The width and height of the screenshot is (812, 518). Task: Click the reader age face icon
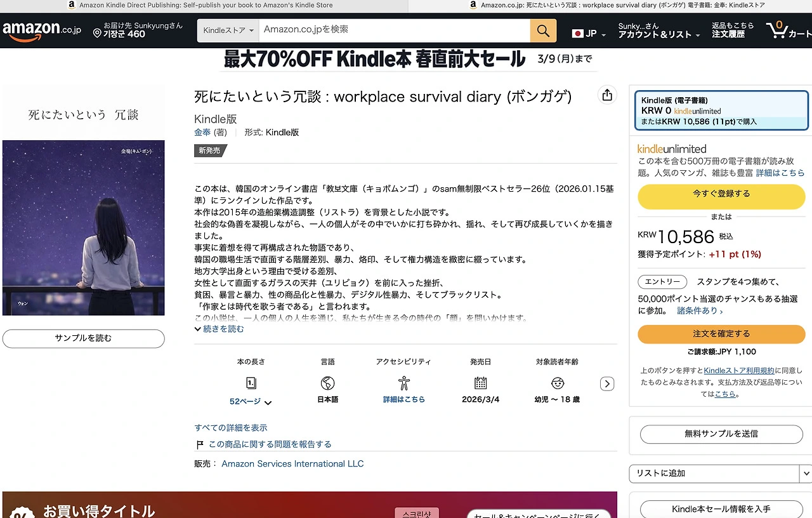pos(558,383)
